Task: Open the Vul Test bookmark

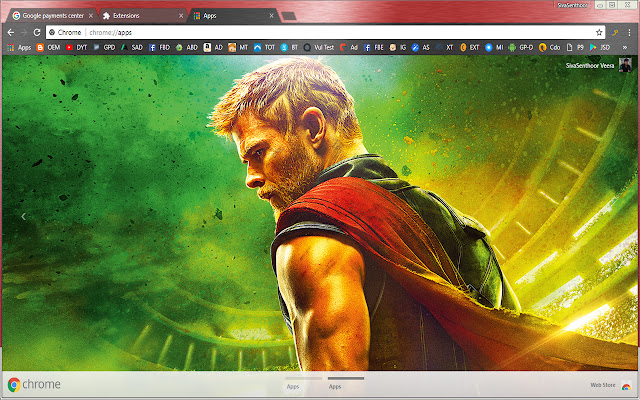Action: point(319,47)
